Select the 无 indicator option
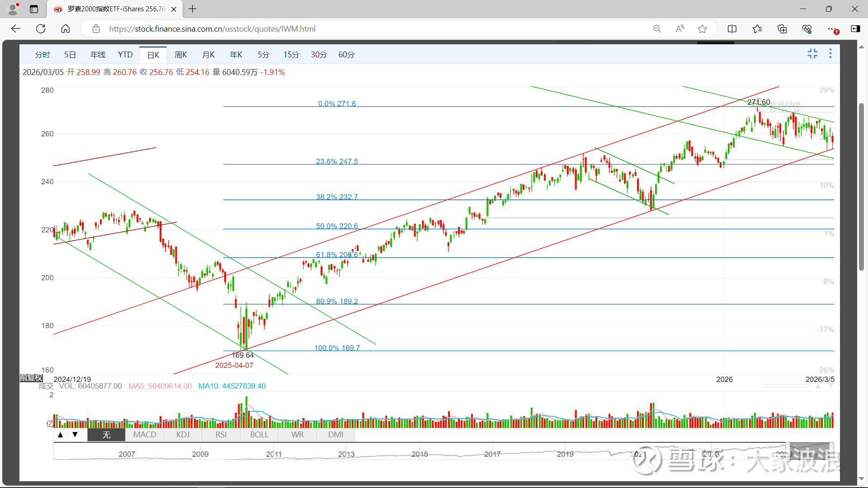The width and height of the screenshot is (868, 488). [x=106, y=435]
